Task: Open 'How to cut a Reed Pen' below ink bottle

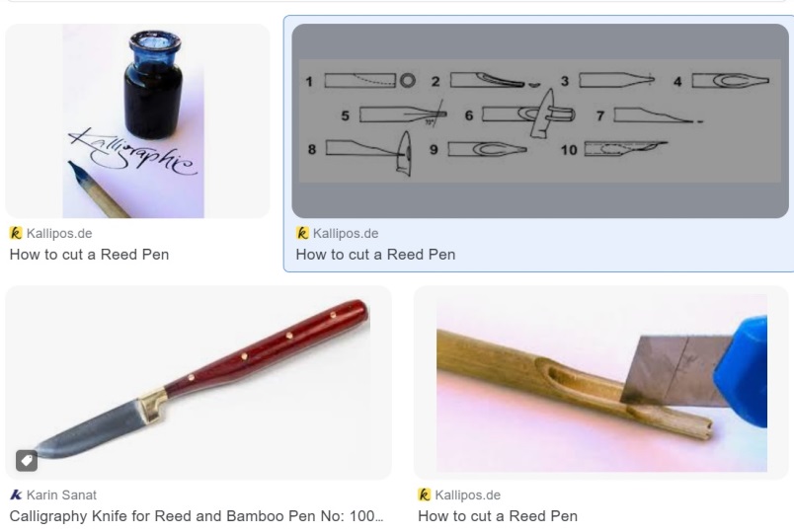Action: pyautogui.click(x=89, y=255)
